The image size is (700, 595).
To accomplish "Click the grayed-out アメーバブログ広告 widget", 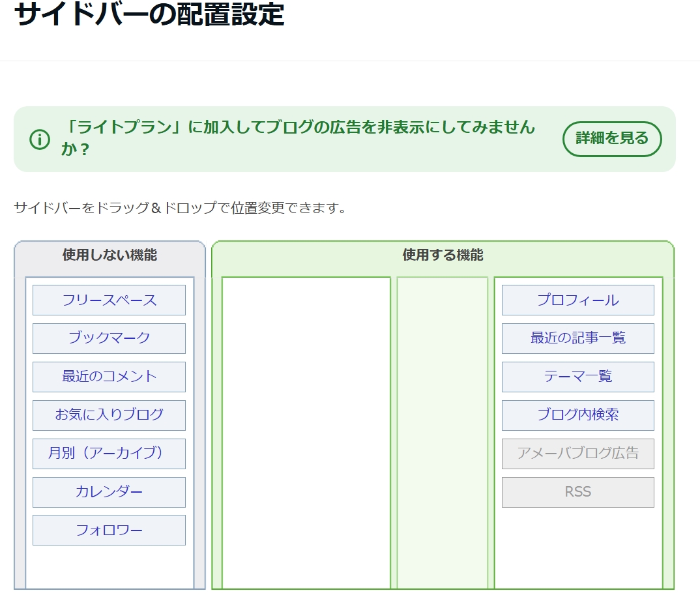I will pyautogui.click(x=577, y=454).
